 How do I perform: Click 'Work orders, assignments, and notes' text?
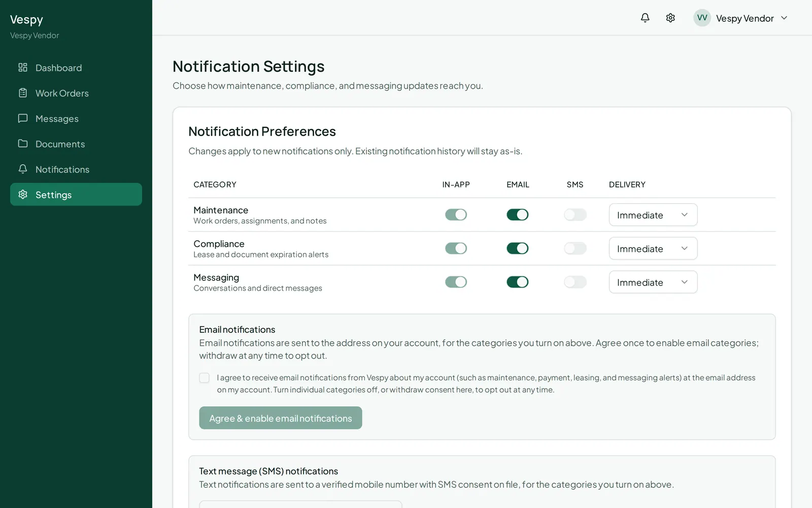260,221
